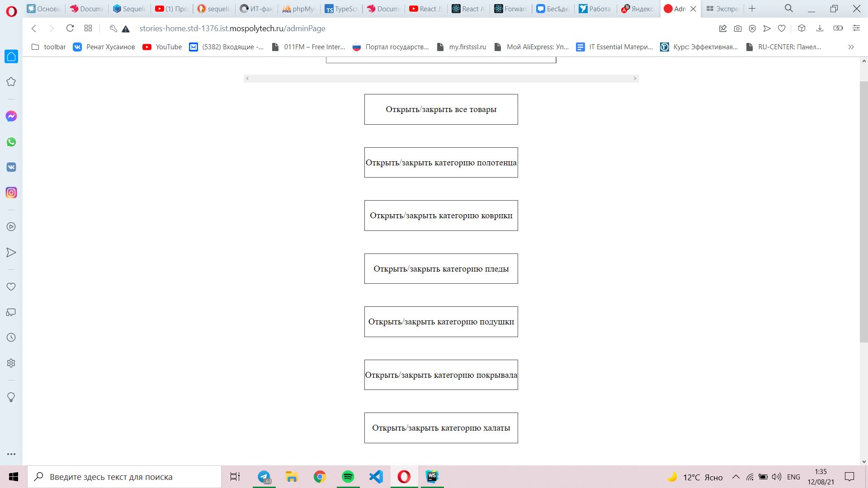
Task: Open Instagram sidebar panel
Action: click(x=11, y=192)
